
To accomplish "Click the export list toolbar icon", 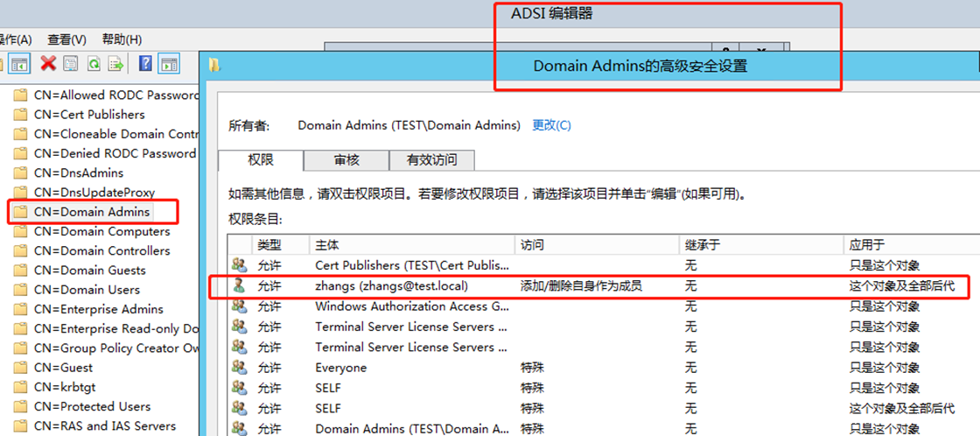I will [116, 63].
